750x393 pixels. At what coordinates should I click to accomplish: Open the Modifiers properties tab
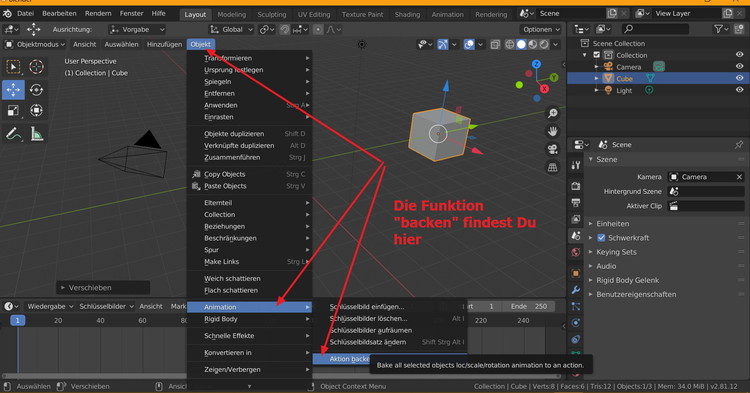pos(576,290)
